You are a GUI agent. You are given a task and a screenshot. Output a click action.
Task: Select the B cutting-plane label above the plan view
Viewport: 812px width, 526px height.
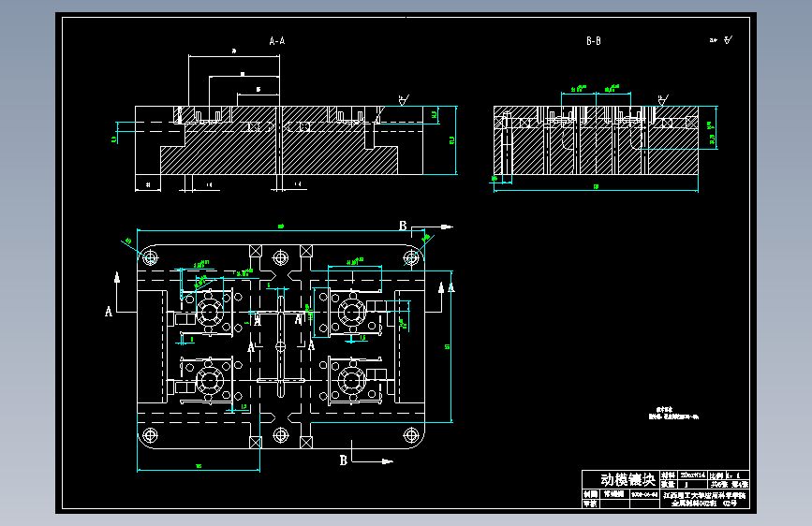coord(403,226)
